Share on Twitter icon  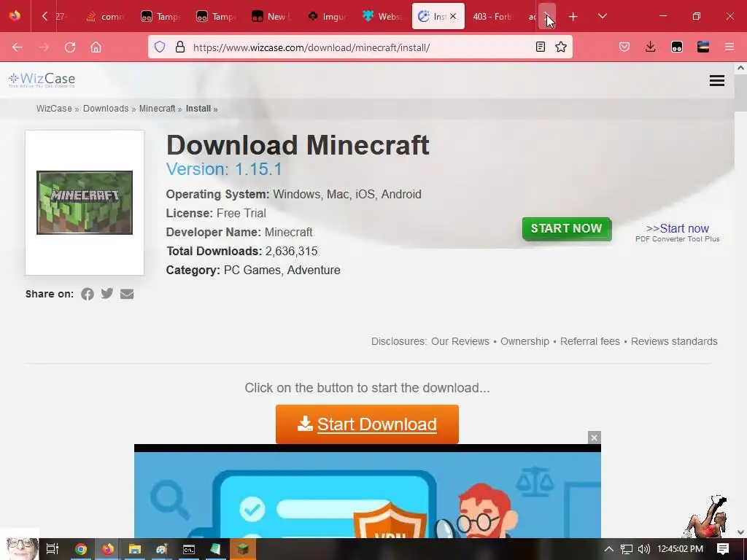point(107,293)
